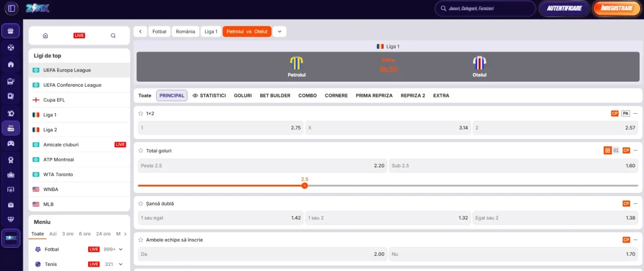Open the ZINX logo home link
This screenshot has height=271, width=644.
tap(38, 8)
